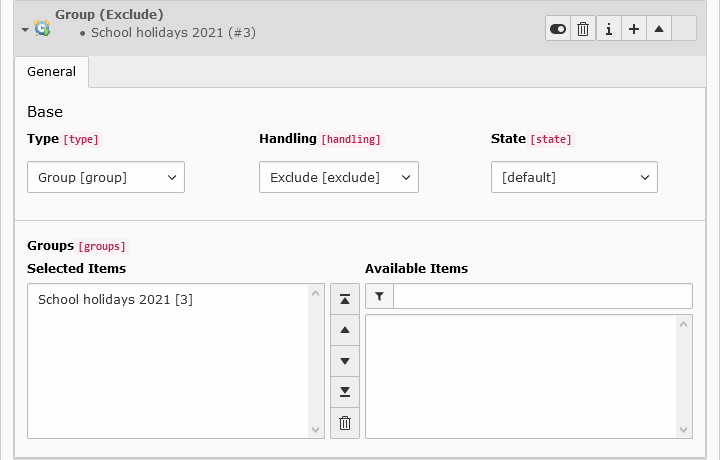Delete this Group (Exclude) record via header trash icon
This screenshot has width=720, height=460.
(x=583, y=29)
